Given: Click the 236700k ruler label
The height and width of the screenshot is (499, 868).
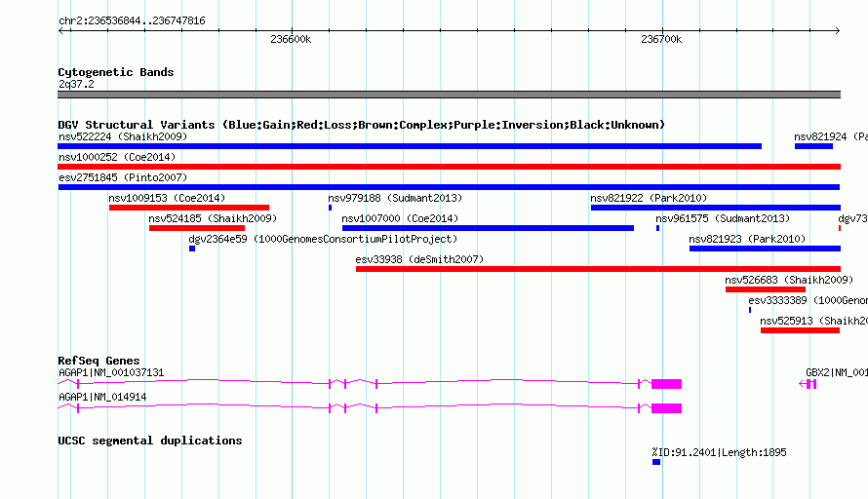Looking at the screenshot, I should pyautogui.click(x=661, y=40).
